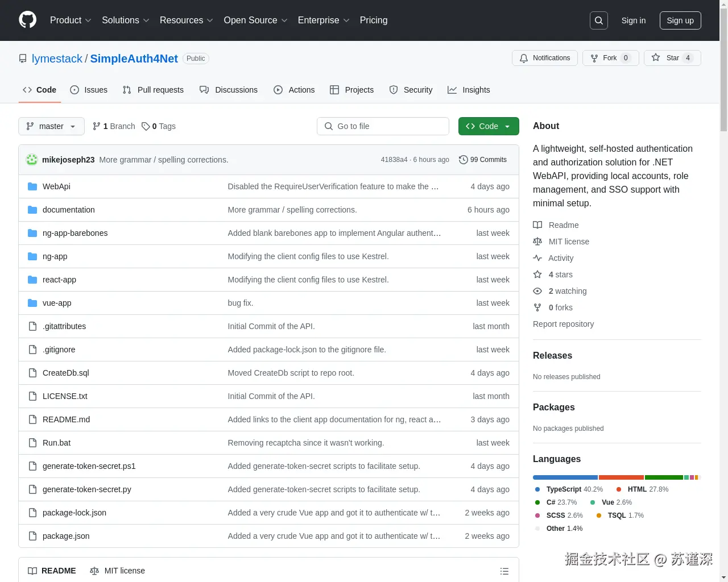Expand the Solutions menu
The height and width of the screenshot is (582, 728).
pyautogui.click(x=126, y=20)
